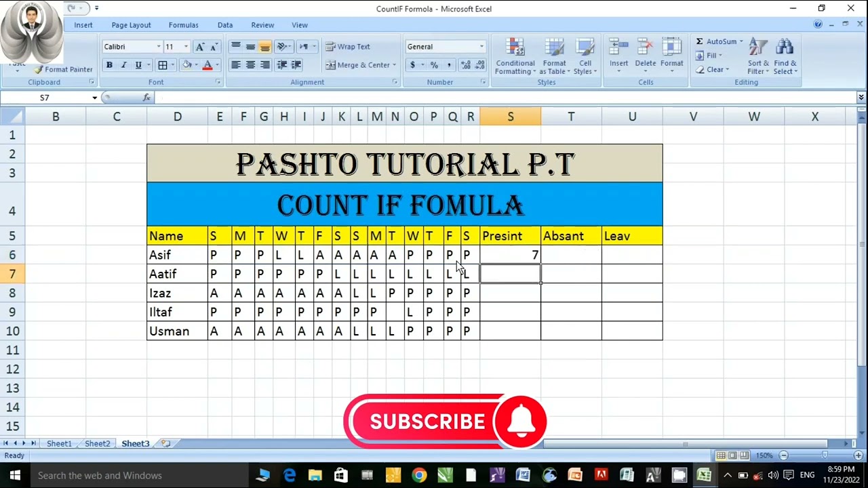Center text horizontally
The width and height of the screenshot is (868, 488).
point(250,65)
